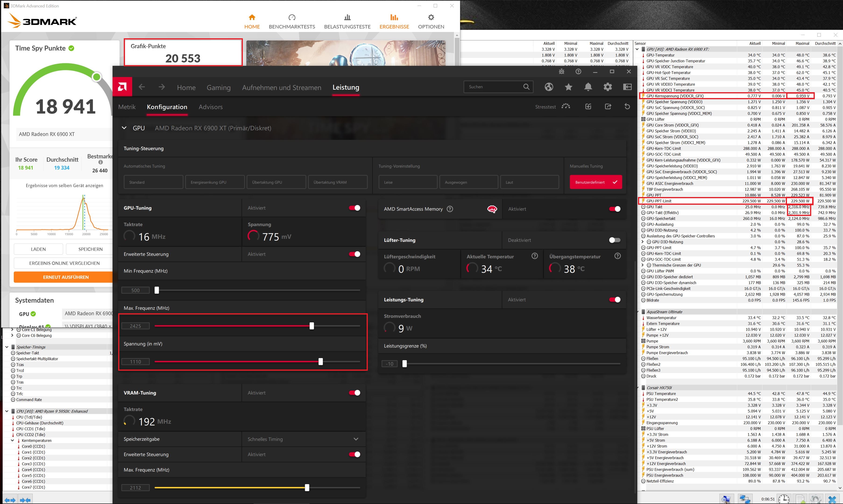This screenshot has height=504, width=843.
Task: Click the bug report icon
Action: pyautogui.click(x=561, y=71)
